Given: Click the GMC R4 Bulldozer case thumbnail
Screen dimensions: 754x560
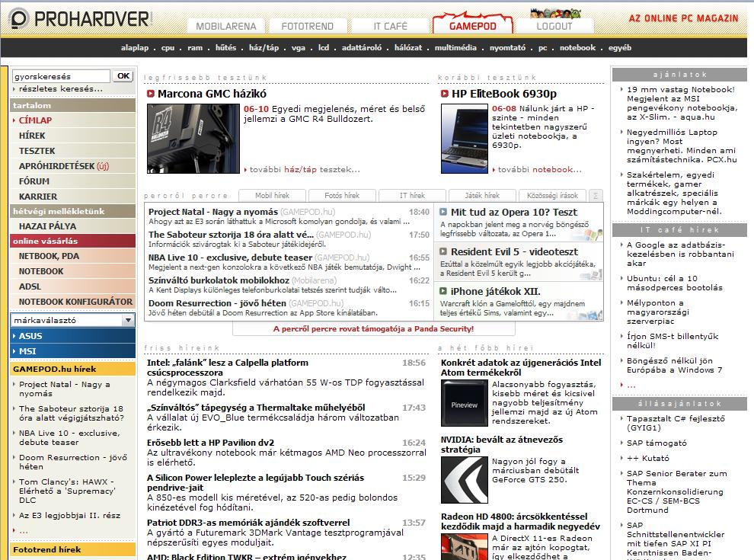Looking at the screenshot, I should (193, 139).
